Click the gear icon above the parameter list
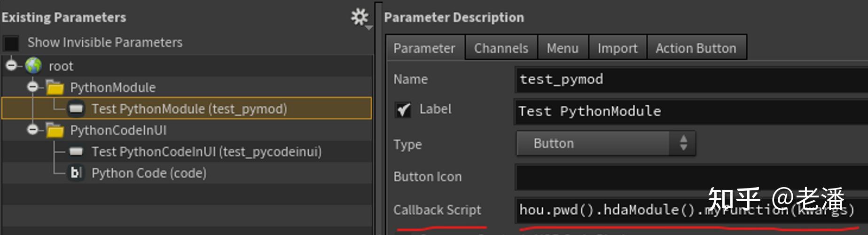The image size is (868, 235). pyautogui.click(x=360, y=17)
